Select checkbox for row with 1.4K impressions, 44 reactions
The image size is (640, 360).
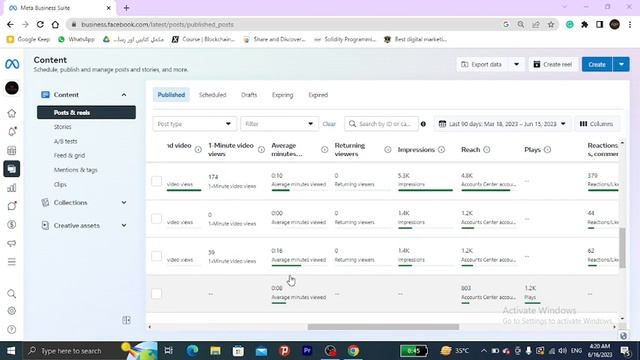coord(156,218)
